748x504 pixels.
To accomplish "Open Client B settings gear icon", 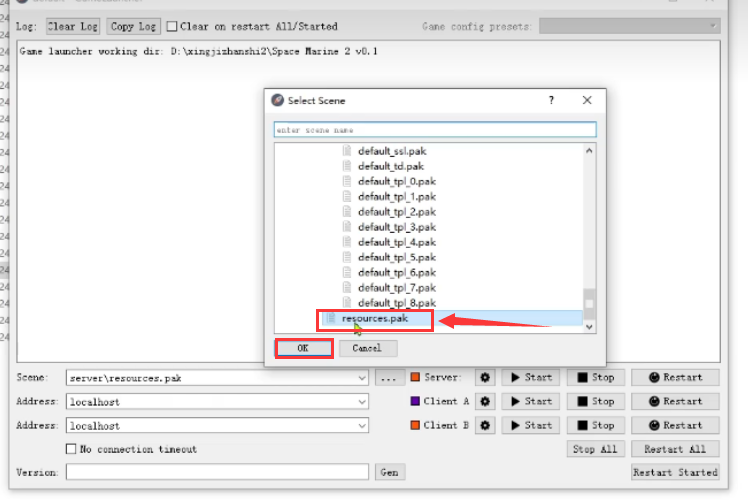I will click(x=486, y=425).
